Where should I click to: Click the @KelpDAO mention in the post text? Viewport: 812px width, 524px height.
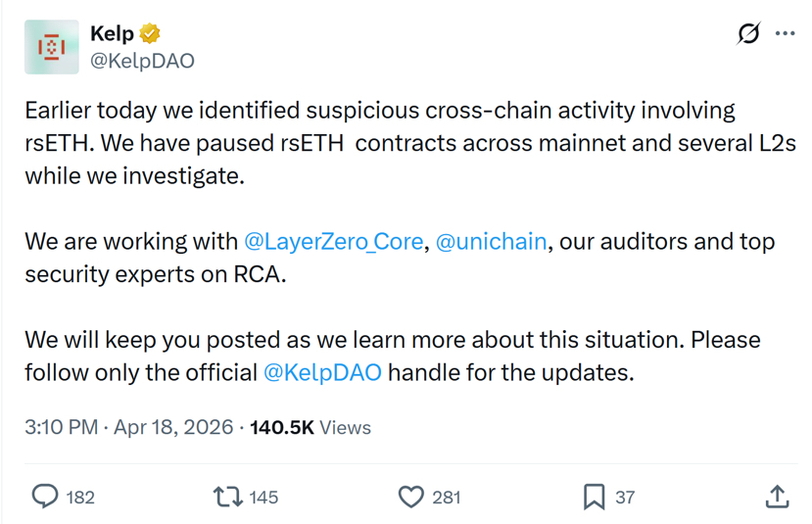tap(322, 372)
